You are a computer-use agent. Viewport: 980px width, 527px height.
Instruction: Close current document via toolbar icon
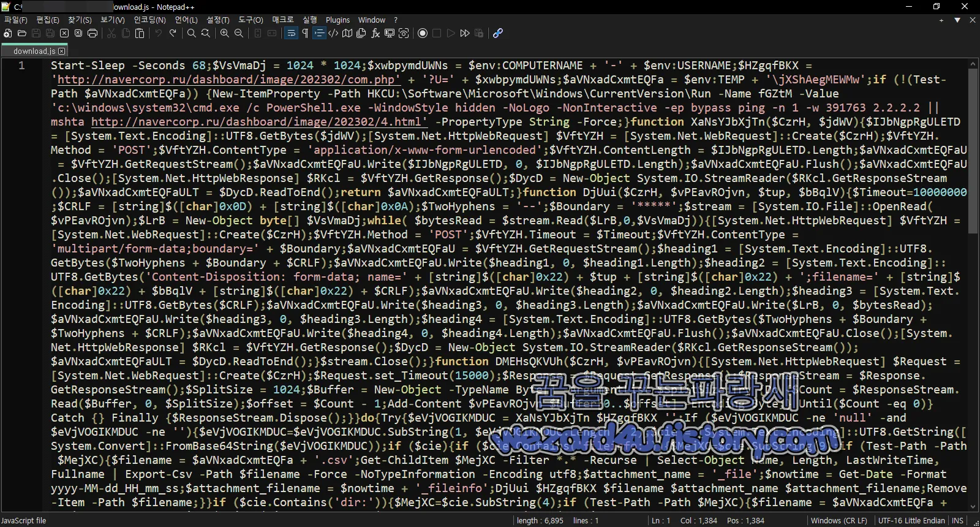64,33
